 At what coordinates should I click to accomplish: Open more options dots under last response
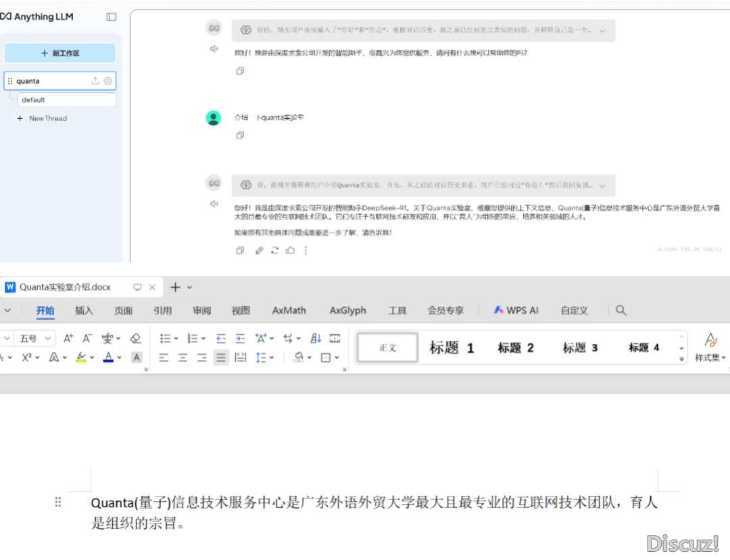[x=306, y=250]
